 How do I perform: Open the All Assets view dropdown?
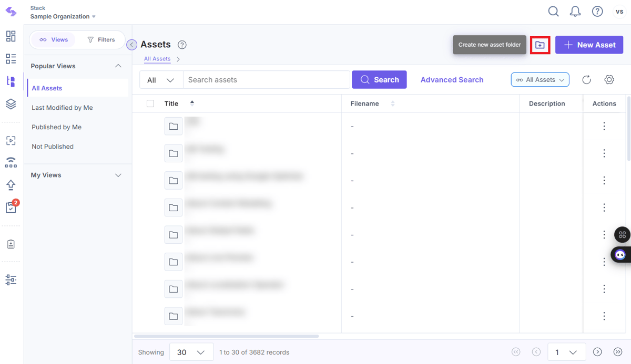tap(540, 80)
